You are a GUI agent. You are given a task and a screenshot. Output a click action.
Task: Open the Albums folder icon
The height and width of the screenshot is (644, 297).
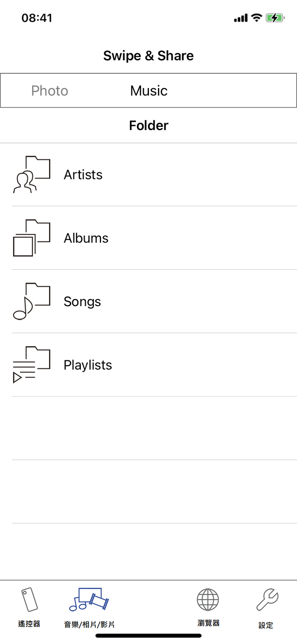click(31, 238)
